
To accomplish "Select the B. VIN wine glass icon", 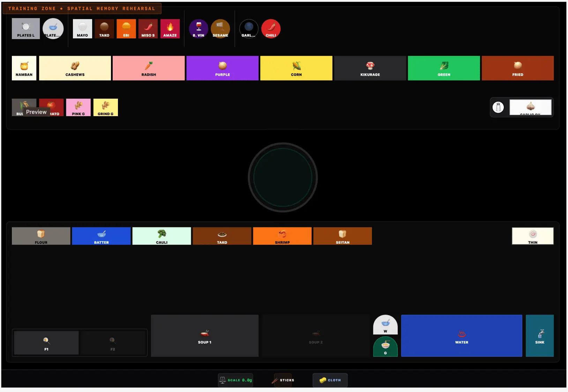I will click(x=199, y=29).
